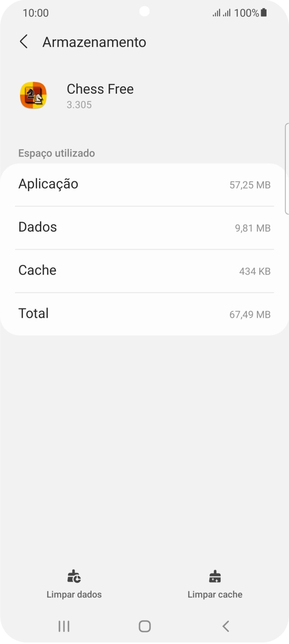Image resolution: width=289 pixels, height=644 pixels.
Task: Tap the Limpar cache label
Action: pyautogui.click(x=215, y=595)
